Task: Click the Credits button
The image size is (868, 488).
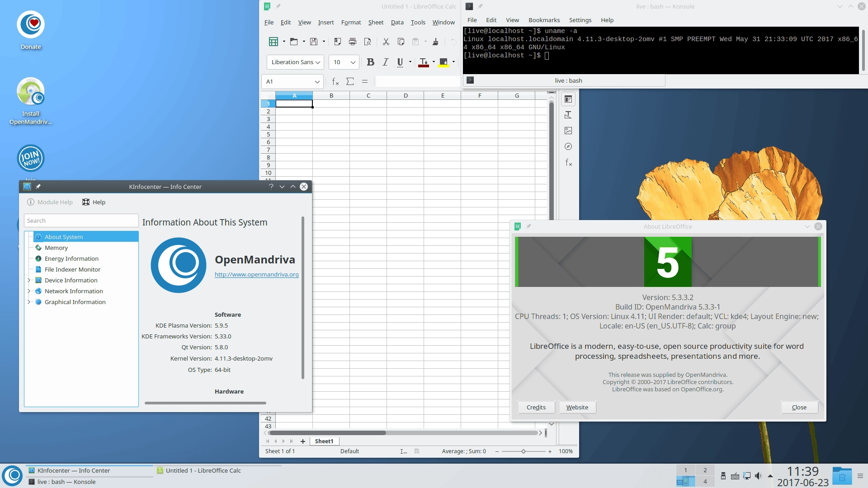Action: 536,407
